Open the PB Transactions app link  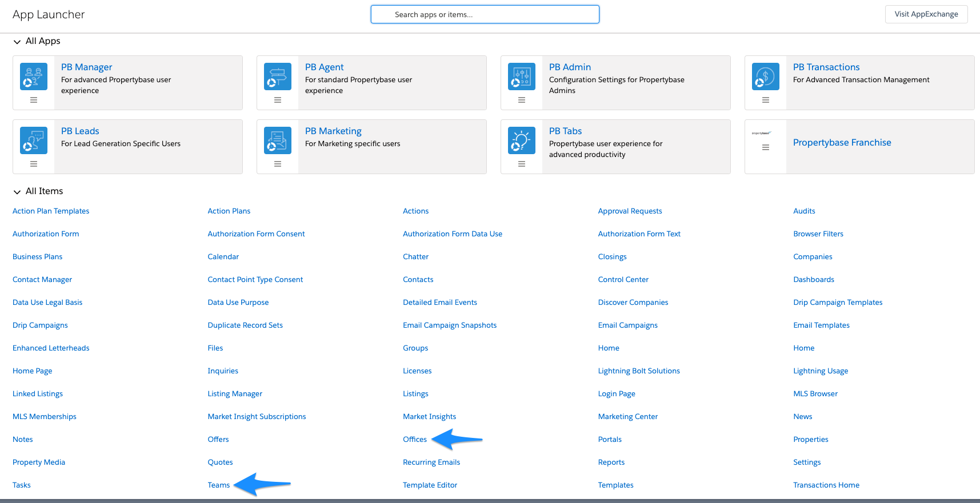click(826, 67)
